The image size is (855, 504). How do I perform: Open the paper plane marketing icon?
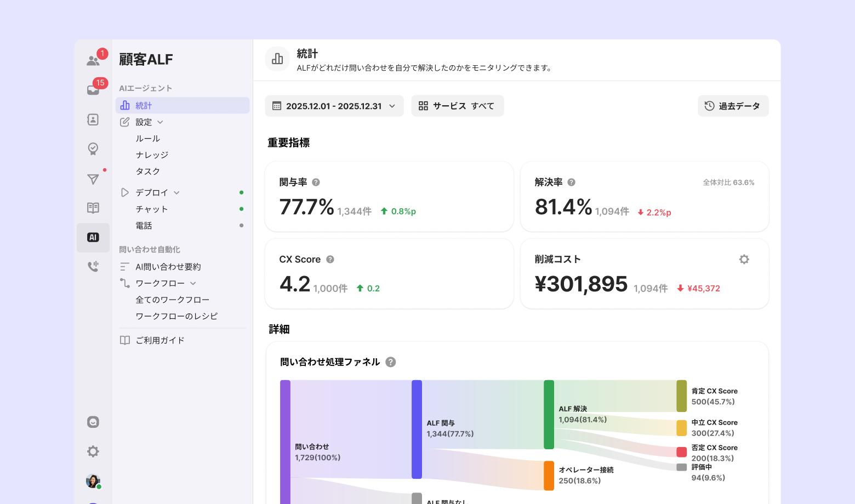93,179
